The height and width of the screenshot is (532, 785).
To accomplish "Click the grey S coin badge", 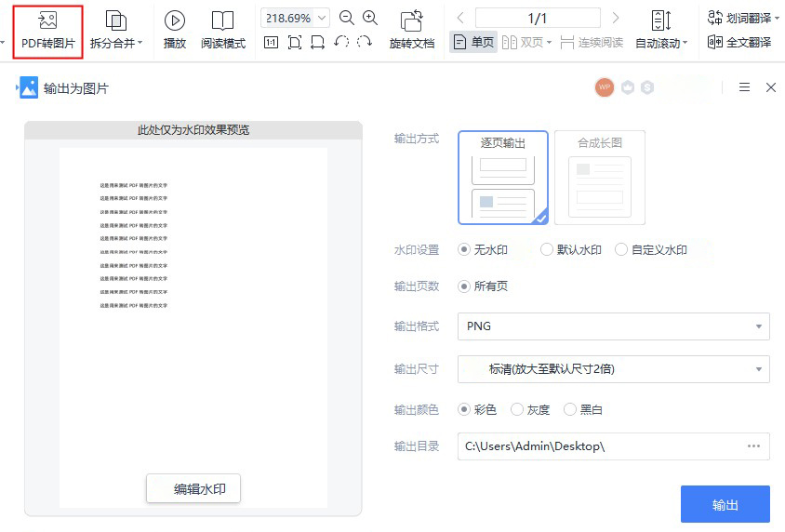I will tap(647, 87).
